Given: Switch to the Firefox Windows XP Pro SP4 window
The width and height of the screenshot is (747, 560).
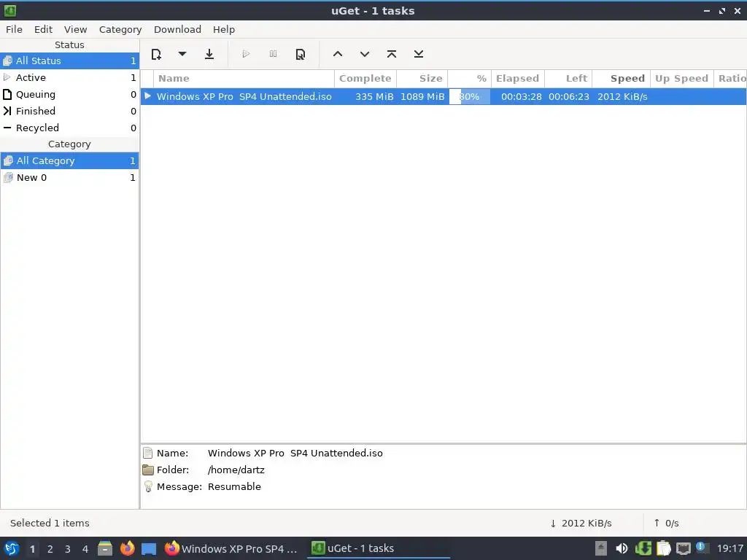Looking at the screenshot, I should click(231, 548).
